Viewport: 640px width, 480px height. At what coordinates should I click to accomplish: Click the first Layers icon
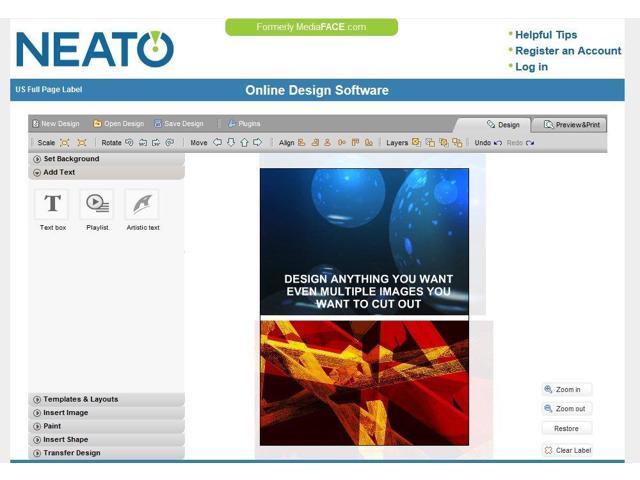tap(416, 143)
